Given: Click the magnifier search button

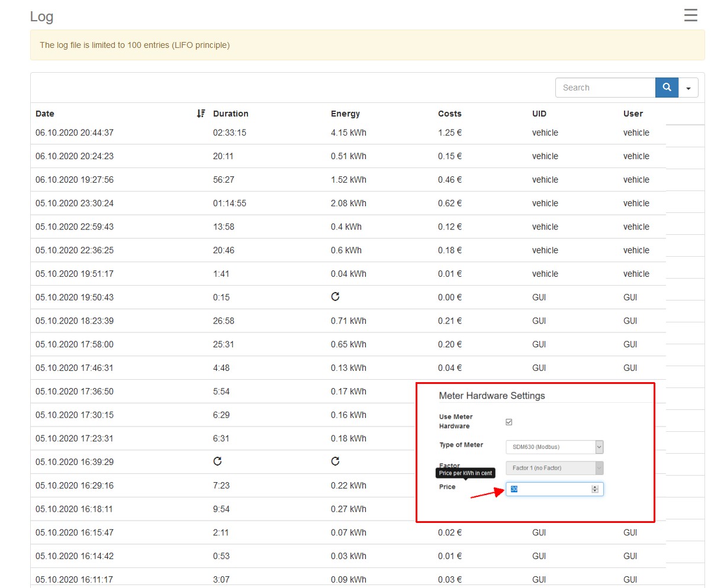Looking at the screenshot, I should [x=667, y=88].
